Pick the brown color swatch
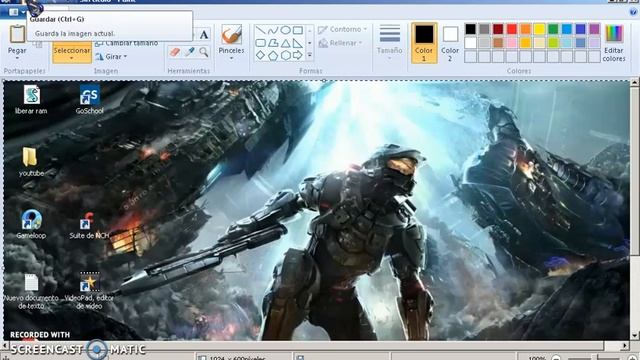Viewport: 640px width, 360px height. (498, 43)
